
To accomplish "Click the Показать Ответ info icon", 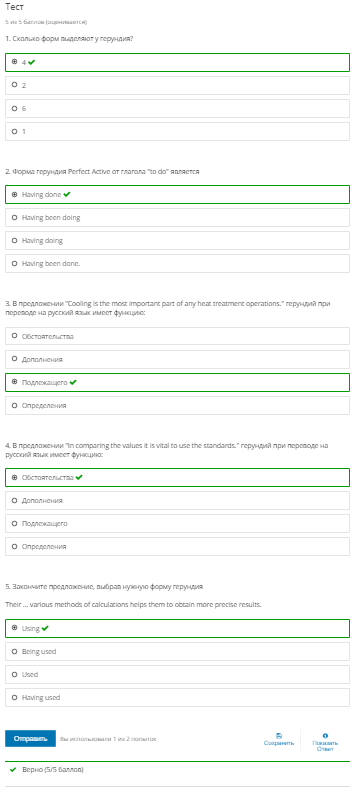I will [325, 736].
